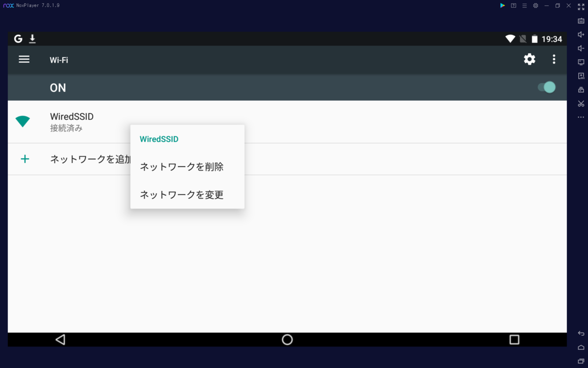Tap the no-SIM status bar icon
This screenshot has width=588, height=368.
coord(523,39)
